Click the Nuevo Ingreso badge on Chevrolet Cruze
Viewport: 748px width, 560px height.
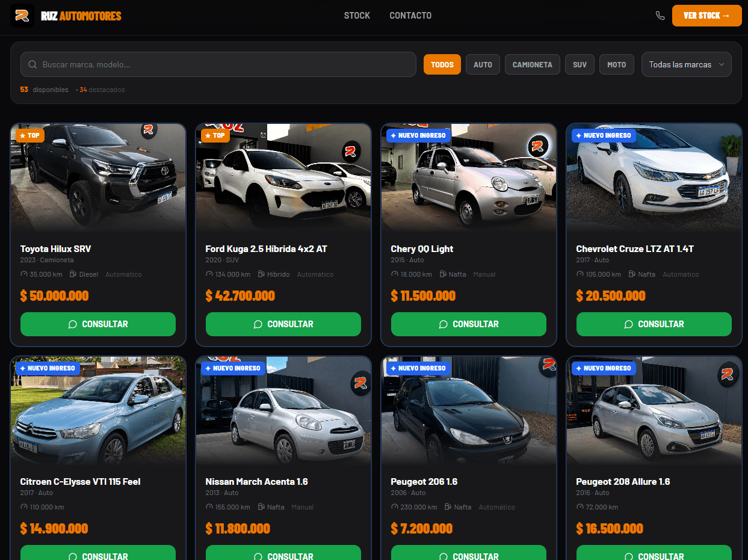click(x=604, y=135)
